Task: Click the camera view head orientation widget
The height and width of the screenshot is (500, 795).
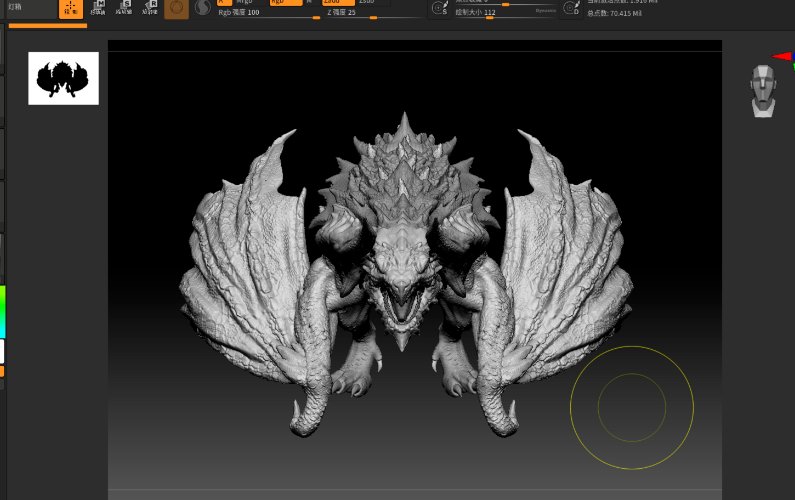Action: pyautogui.click(x=763, y=91)
